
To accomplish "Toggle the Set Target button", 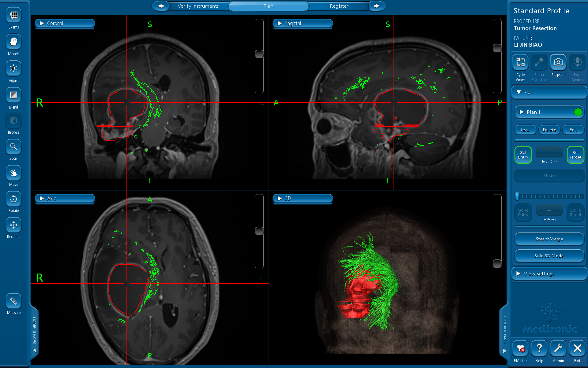I will pos(575,155).
